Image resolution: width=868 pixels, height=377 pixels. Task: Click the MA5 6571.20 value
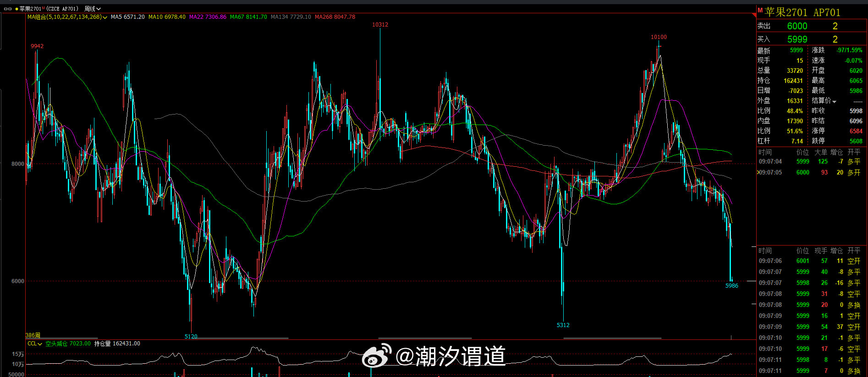tap(127, 17)
